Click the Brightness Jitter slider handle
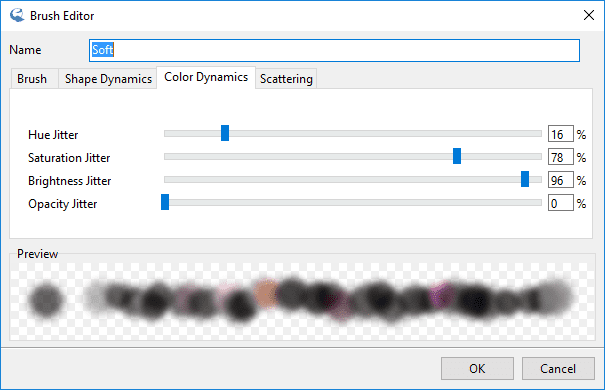 click(x=525, y=179)
